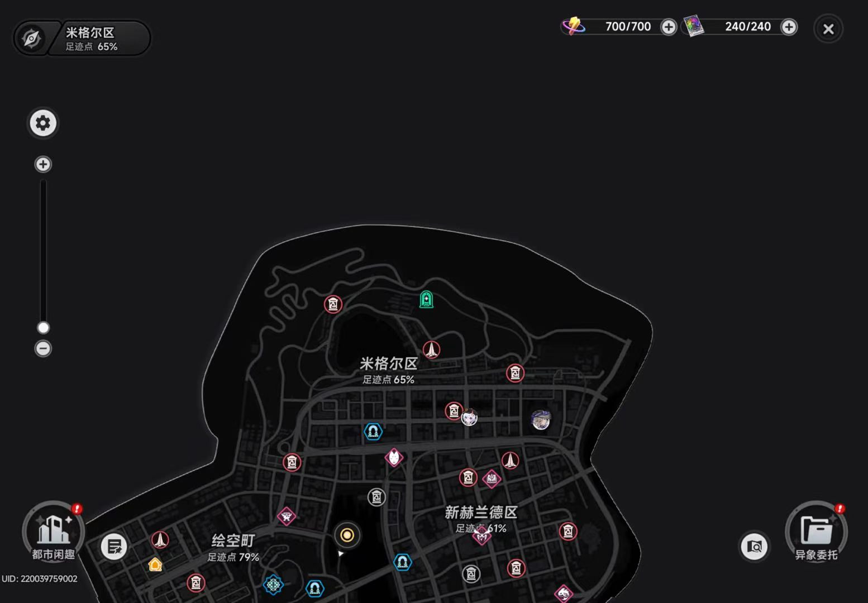Select the pink fox mask marker
Image resolution: width=868 pixels, height=603 pixels.
click(x=394, y=458)
